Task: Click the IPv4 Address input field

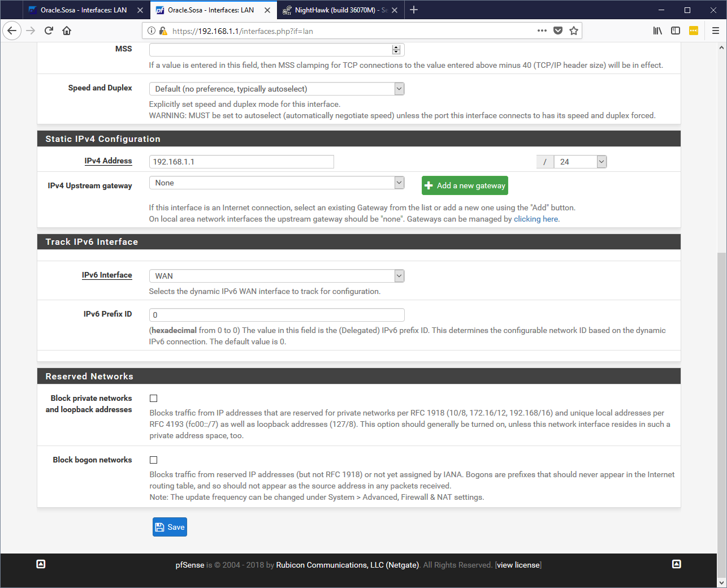Action: (241, 162)
